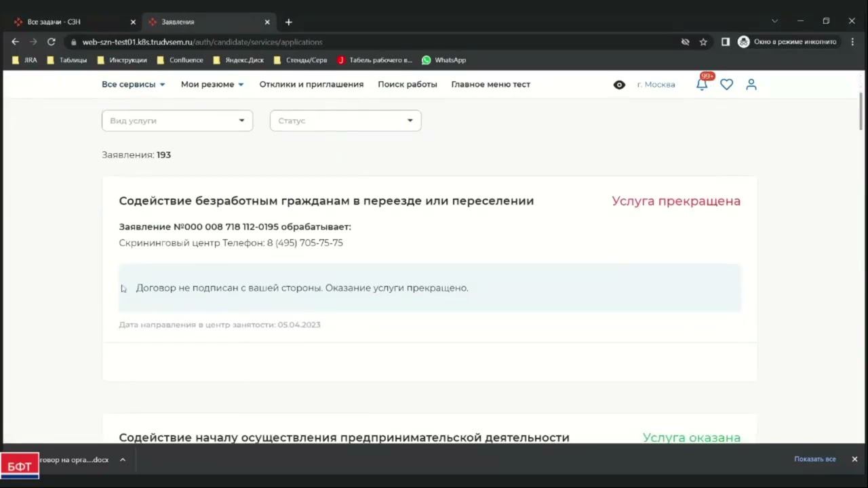Open 'Главное меню тест' item
The height and width of the screenshot is (488, 868).
490,84
